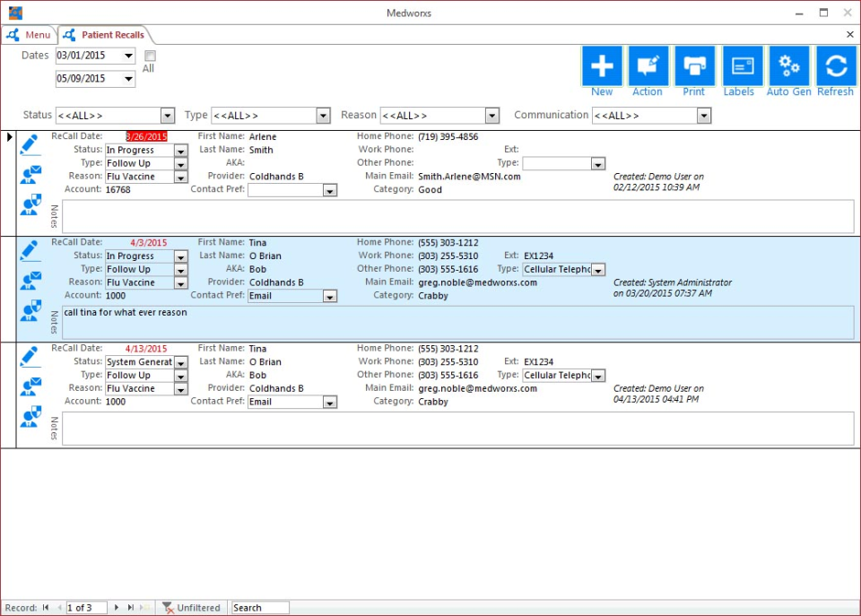Viewport: 861px width, 616px height.
Task: Click the record Search box at the bottom
Action: 258,607
